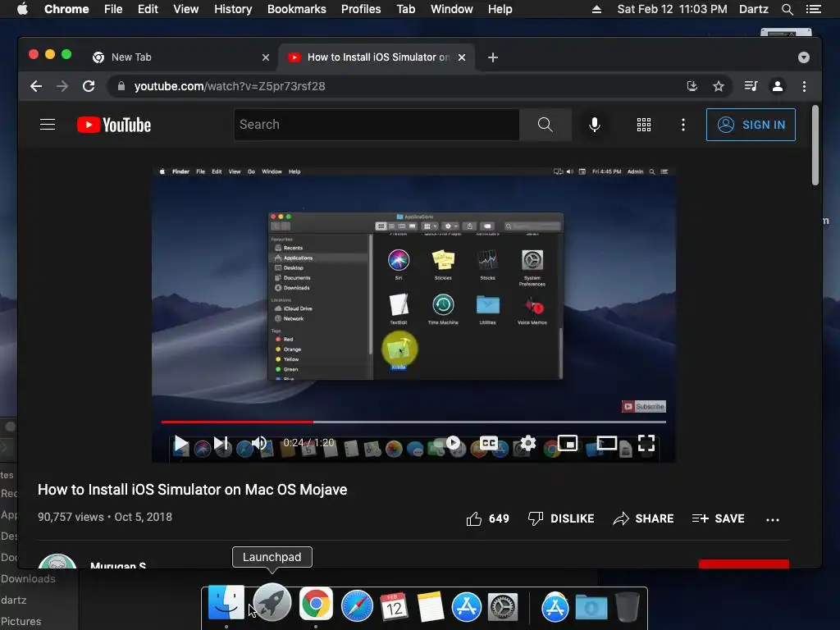Click DISLIKE button
Image resolution: width=840 pixels, height=630 pixels.
[x=561, y=518]
